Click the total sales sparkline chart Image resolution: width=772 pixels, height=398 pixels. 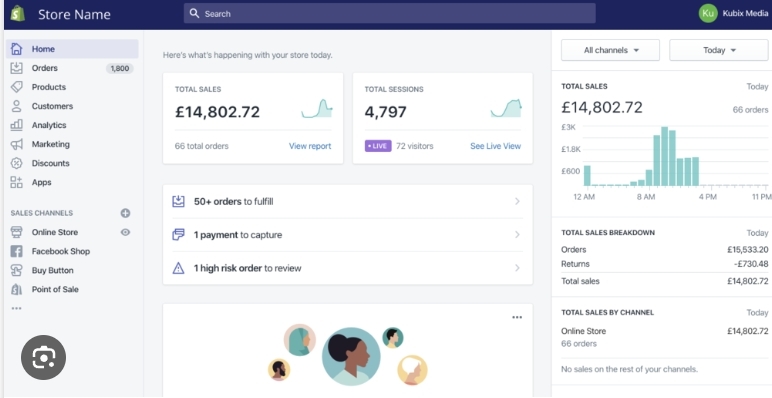[x=317, y=108]
